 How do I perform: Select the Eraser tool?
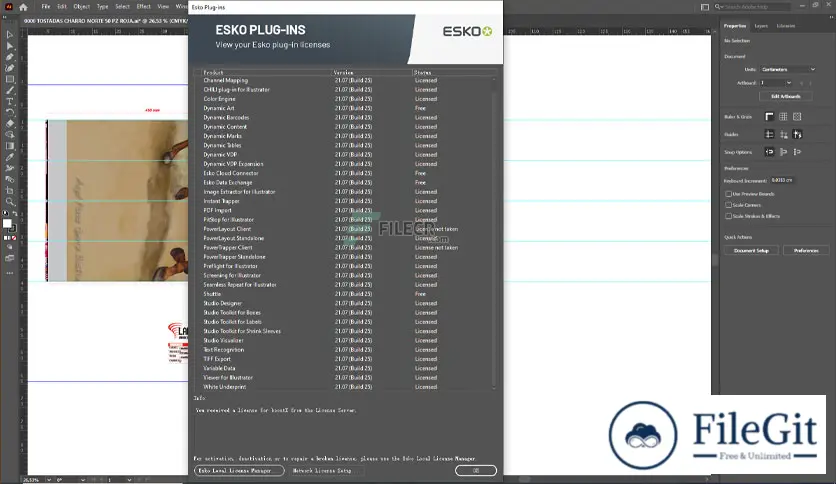[x=10, y=124]
